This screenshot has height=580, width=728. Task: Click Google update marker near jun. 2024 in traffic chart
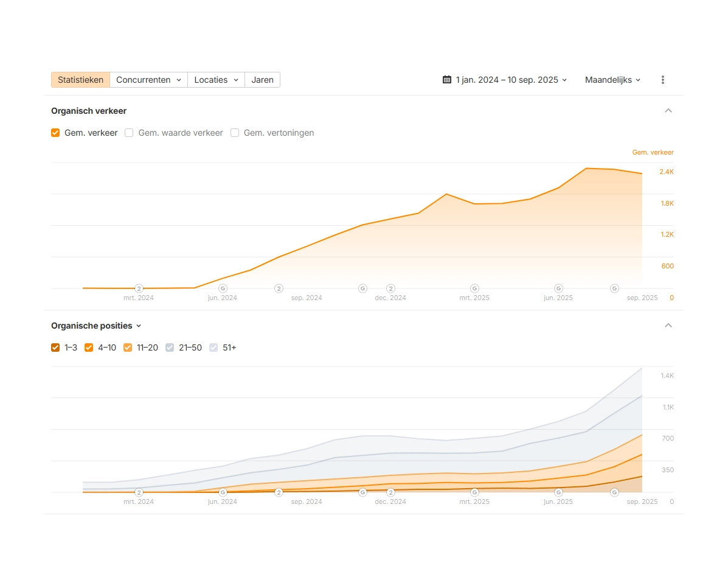(x=223, y=288)
